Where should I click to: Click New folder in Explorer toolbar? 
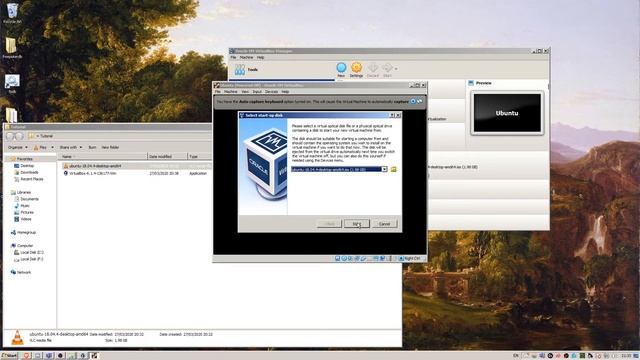click(110, 147)
